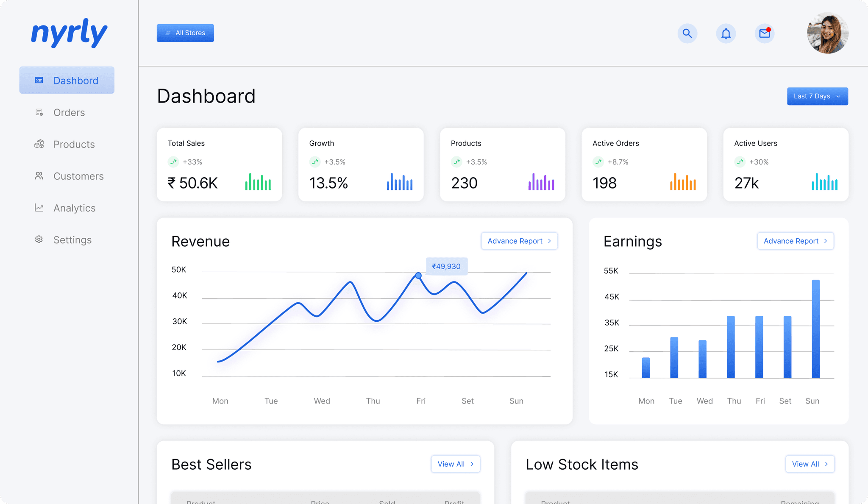Open Analytics via the line-chart icon
Image resolution: width=868 pixels, height=504 pixels.
(x=39, y=208)
